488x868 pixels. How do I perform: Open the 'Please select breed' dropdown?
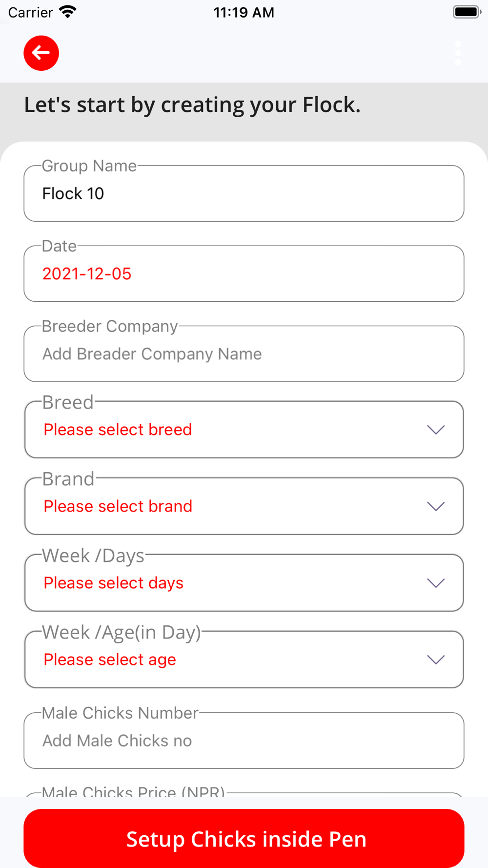[244, 430]
